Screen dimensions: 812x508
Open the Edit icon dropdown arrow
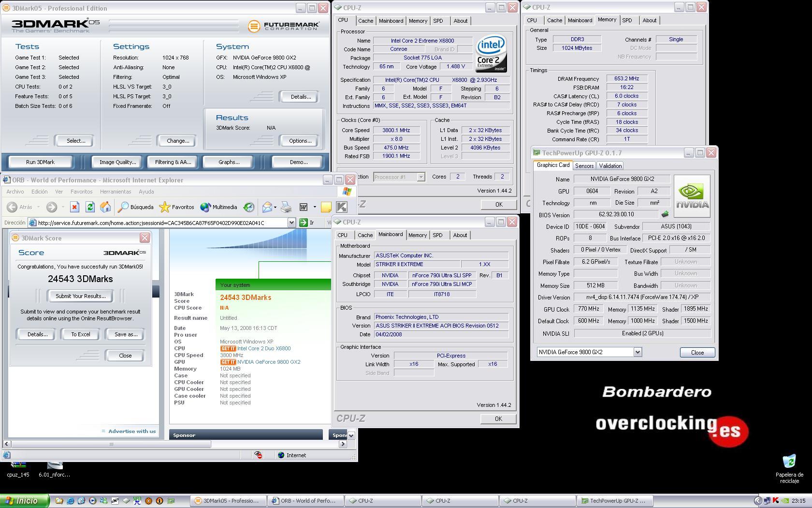(x=315, y=207)
